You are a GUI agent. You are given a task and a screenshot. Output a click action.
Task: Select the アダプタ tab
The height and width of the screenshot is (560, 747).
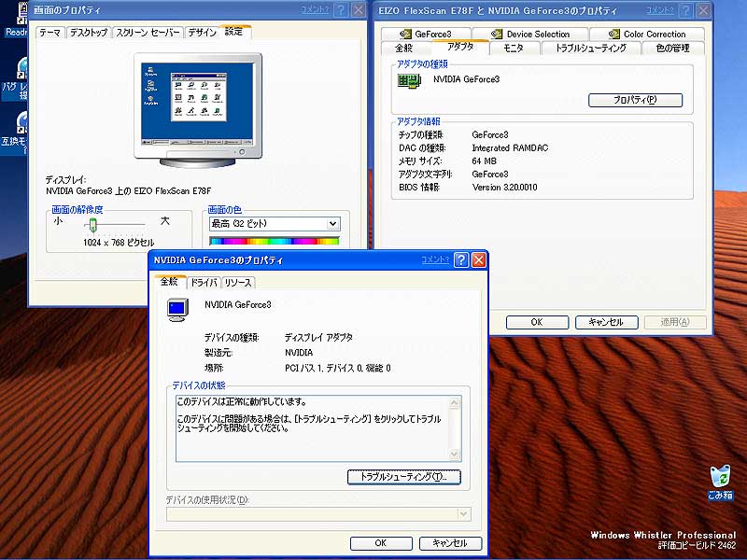[460, 47]
